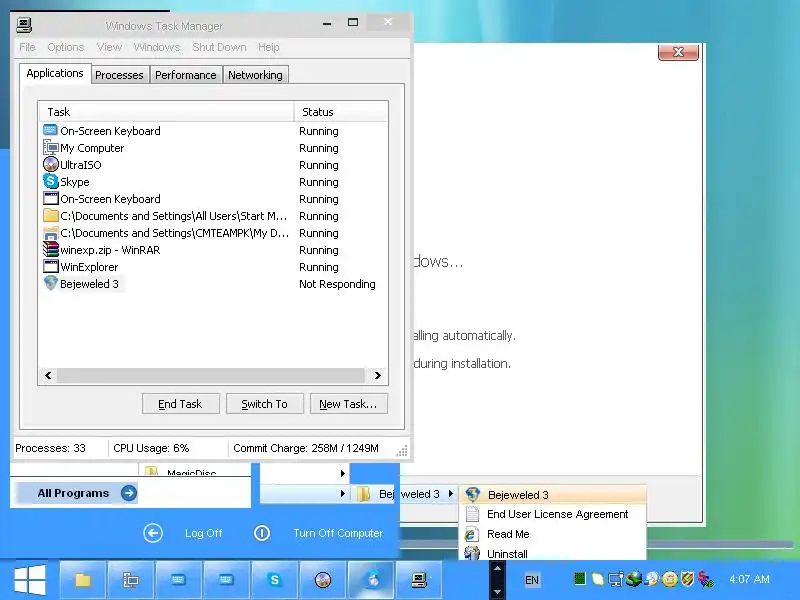The image size is (800, 600).
Task: Click the task list scroll right arrow
Action: pos(378,376)
